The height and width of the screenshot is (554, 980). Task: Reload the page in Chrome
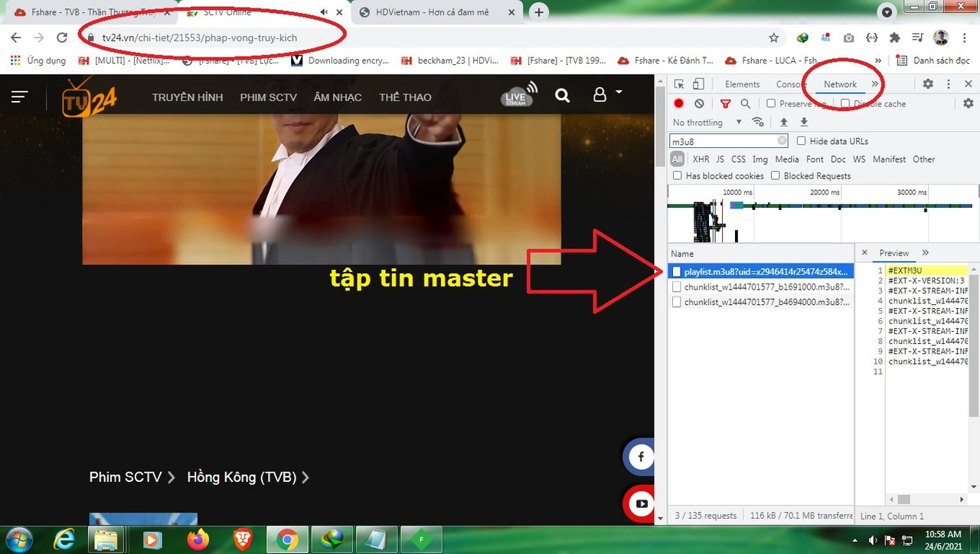63,38
